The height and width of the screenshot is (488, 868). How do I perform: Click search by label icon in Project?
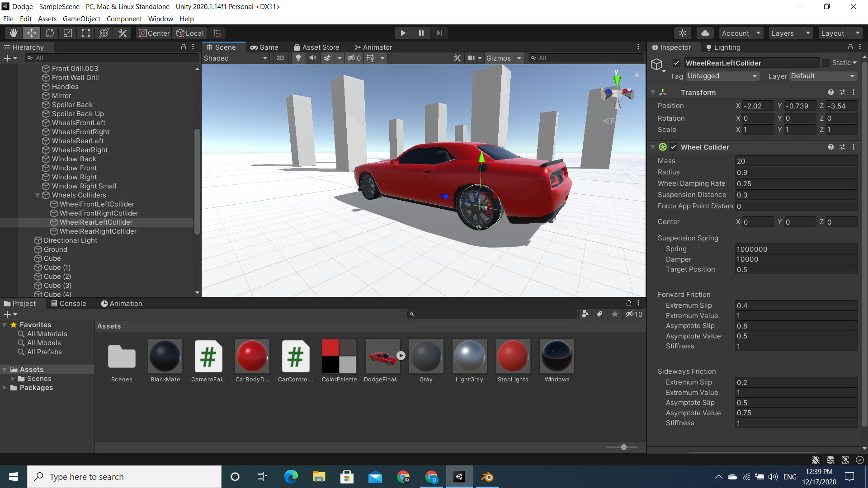[599, 314]
